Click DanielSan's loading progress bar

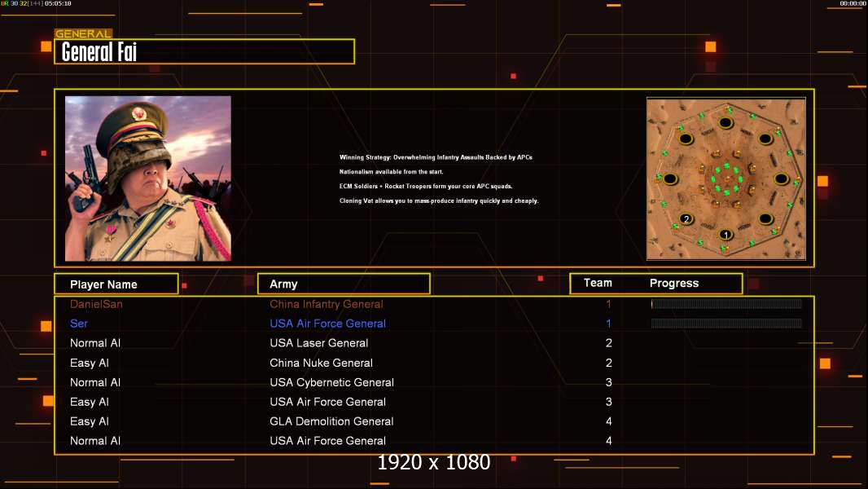point(726,304)
